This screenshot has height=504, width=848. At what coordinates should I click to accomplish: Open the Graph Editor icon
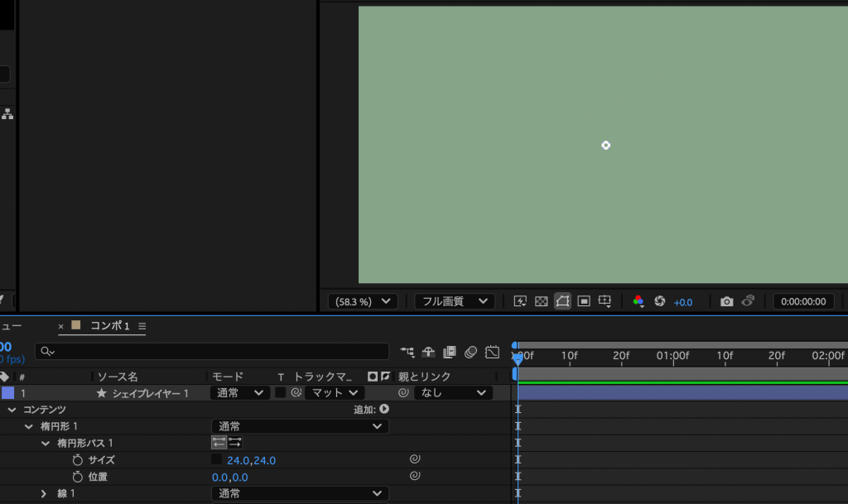[492, 352]
